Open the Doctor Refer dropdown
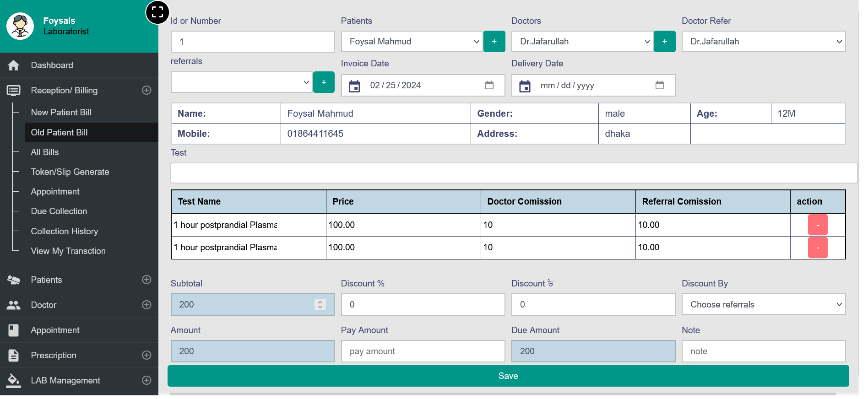This screenshot has height=399, width=868. point(763,42)
